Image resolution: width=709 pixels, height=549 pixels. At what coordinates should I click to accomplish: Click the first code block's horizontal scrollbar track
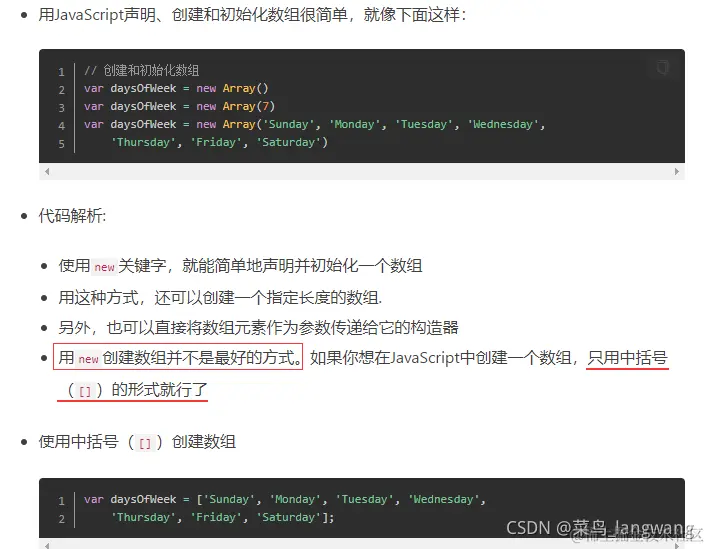click(x=362, y=171)
